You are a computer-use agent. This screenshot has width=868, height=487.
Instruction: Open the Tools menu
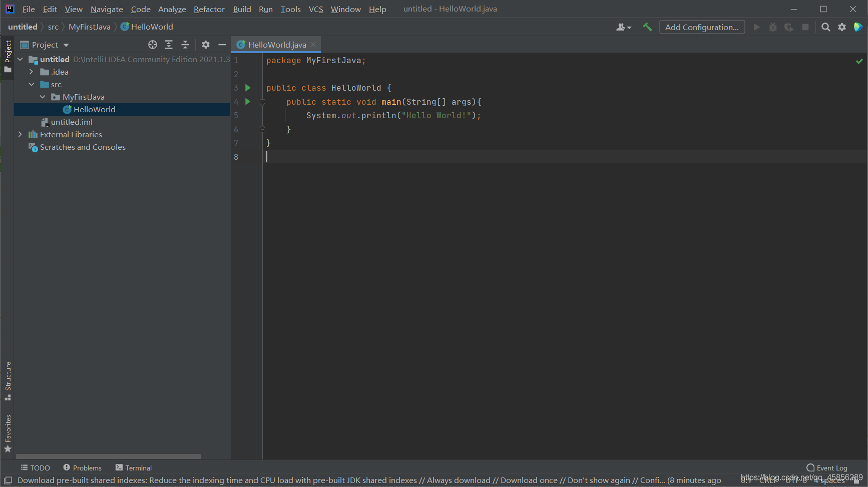(290, 9)
